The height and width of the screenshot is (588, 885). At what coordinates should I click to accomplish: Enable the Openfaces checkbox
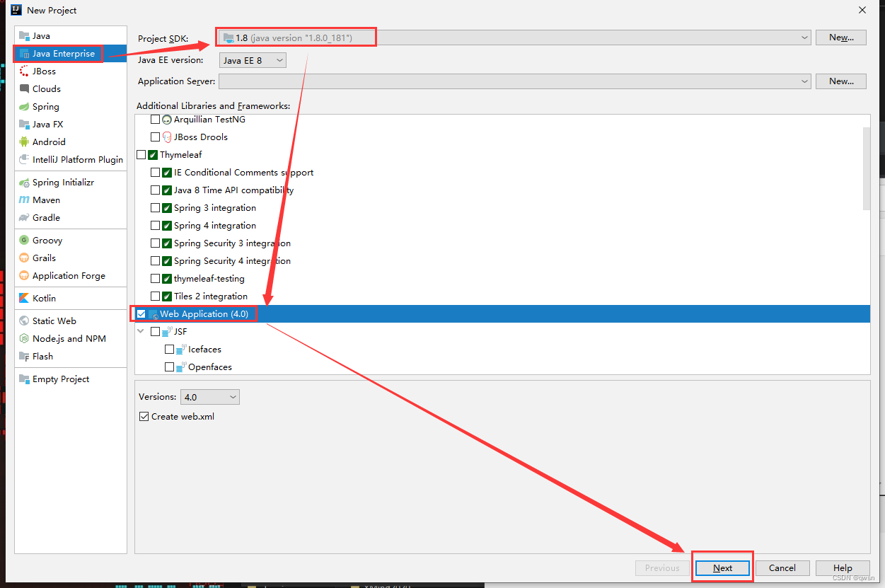point(170,367)
